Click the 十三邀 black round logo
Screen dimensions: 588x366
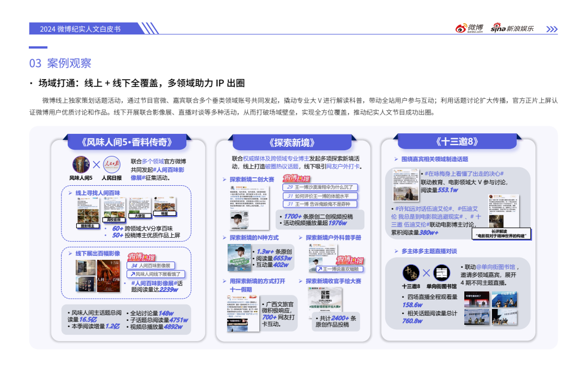(411, 273)
